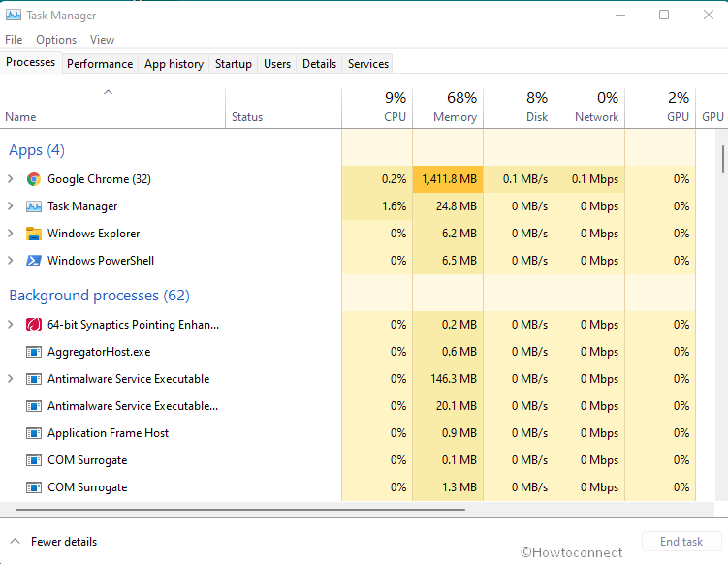Click the 6.5 MB memory cell

click(448, 261)
